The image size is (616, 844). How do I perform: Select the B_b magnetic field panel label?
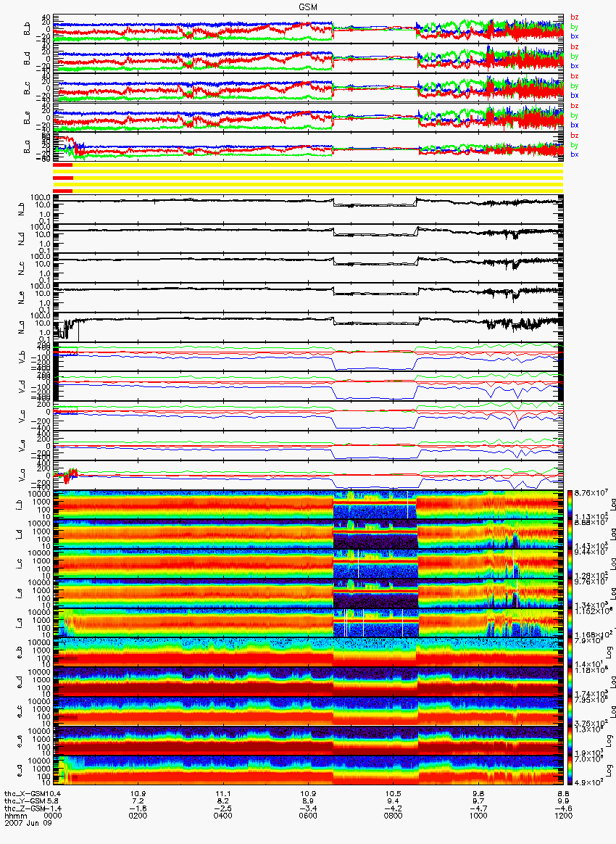click(28, 30)
